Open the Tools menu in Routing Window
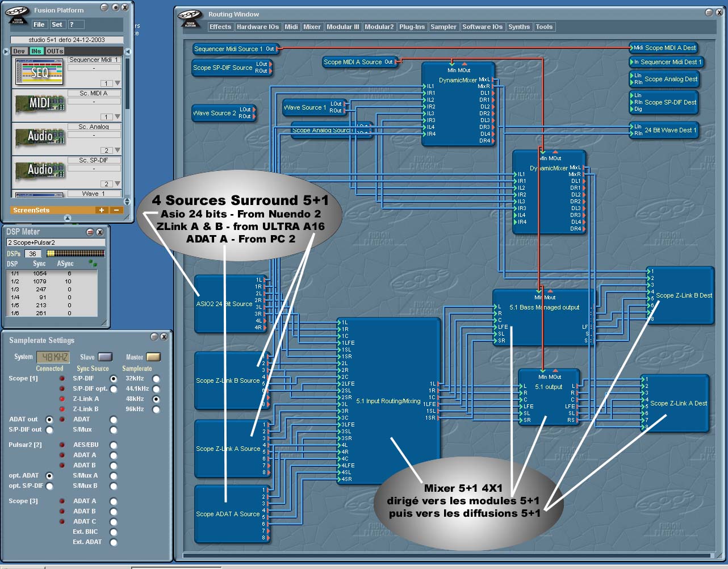The image size is (728, 569). click(x=544, y=27)
